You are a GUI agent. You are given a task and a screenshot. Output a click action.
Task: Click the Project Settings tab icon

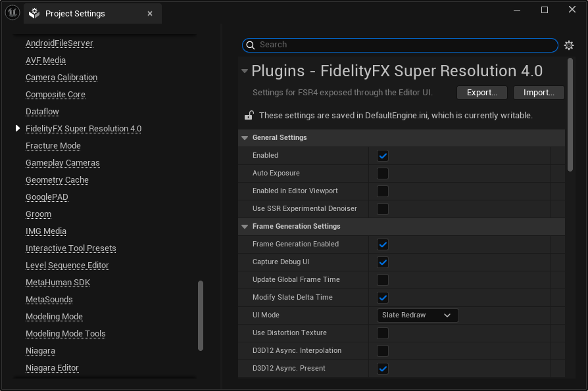[x=35, y=13]
